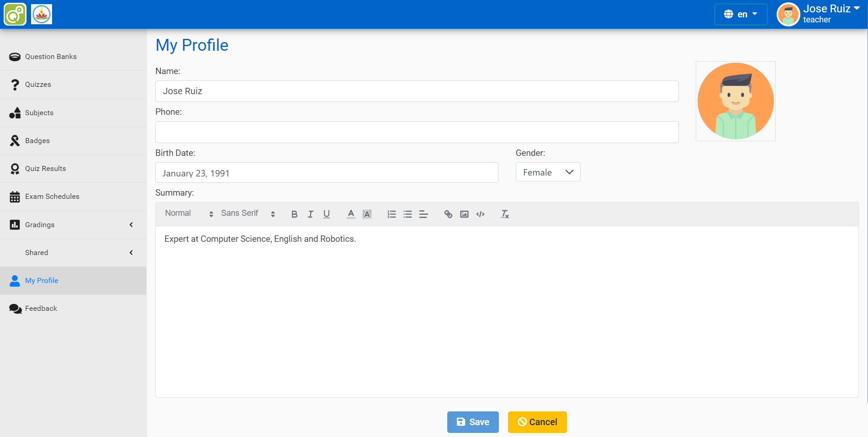The image size is (868, 437).
Task: Apply ordered numbered list formatting
Action: point(392,214)
